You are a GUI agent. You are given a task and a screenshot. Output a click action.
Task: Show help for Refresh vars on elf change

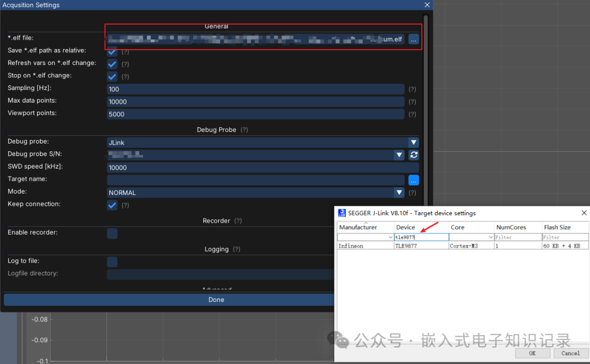point(125,64)
